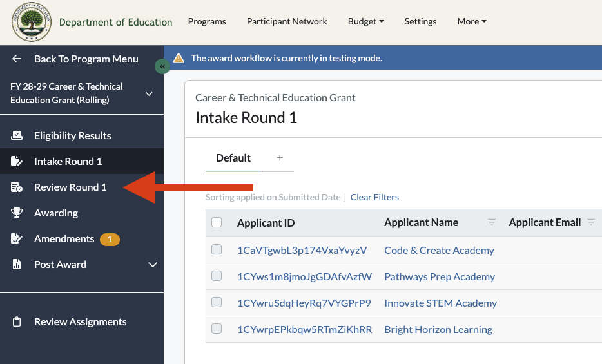Image resolution: width=602 pixels, height=364 pixels.
Task: Open the Budget dropdown menu
Action: pos(365,21)
